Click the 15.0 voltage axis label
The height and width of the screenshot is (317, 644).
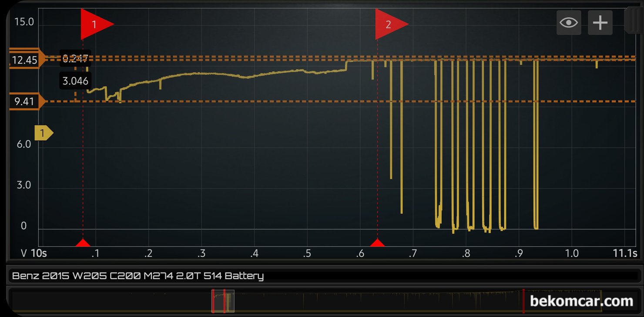click(x=24, y=21)
